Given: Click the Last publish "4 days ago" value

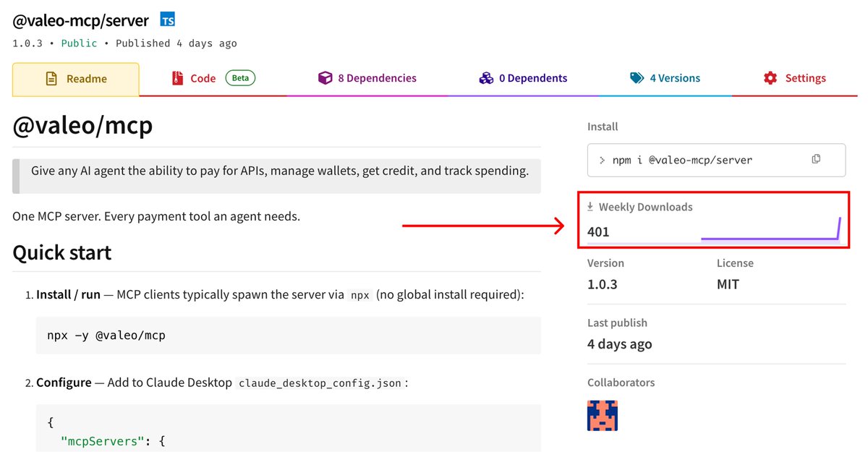Looking at the screenshot, I should pyautogui.click(x=620, y=344).
